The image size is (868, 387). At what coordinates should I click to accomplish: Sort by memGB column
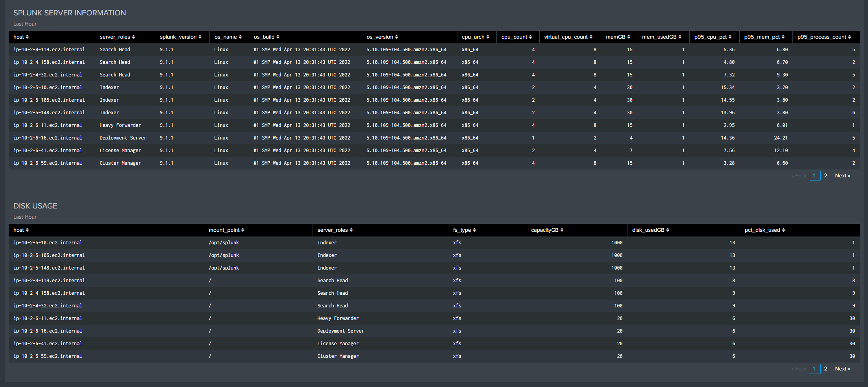[618, 37]
